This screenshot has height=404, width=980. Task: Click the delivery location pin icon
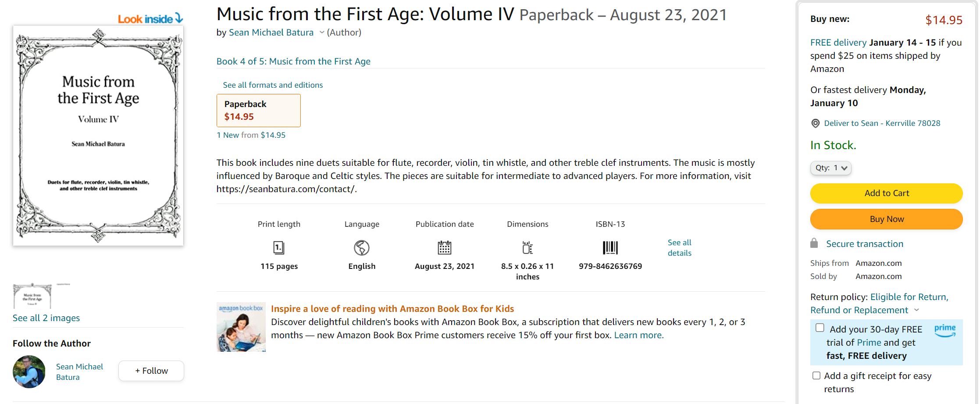(815, 124)
